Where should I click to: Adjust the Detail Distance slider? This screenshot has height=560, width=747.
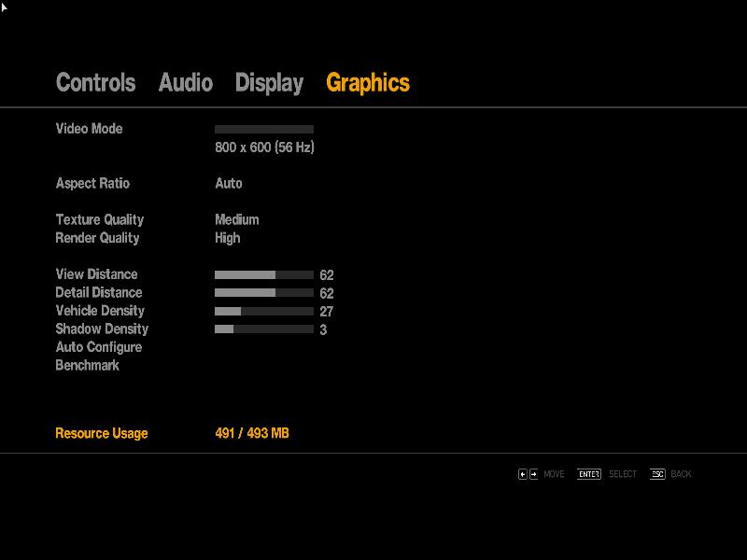[264, 293]
